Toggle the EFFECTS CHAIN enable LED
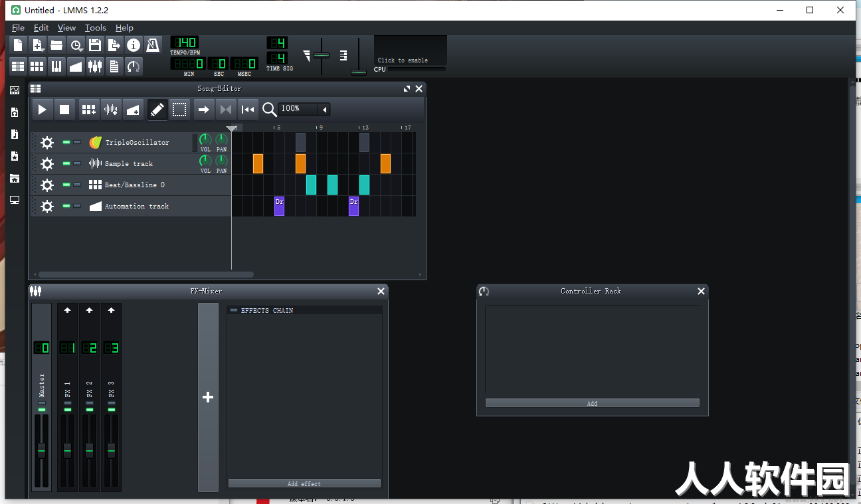Image resolution: width=861 pixels, height=504 pixels. [233, 310]
